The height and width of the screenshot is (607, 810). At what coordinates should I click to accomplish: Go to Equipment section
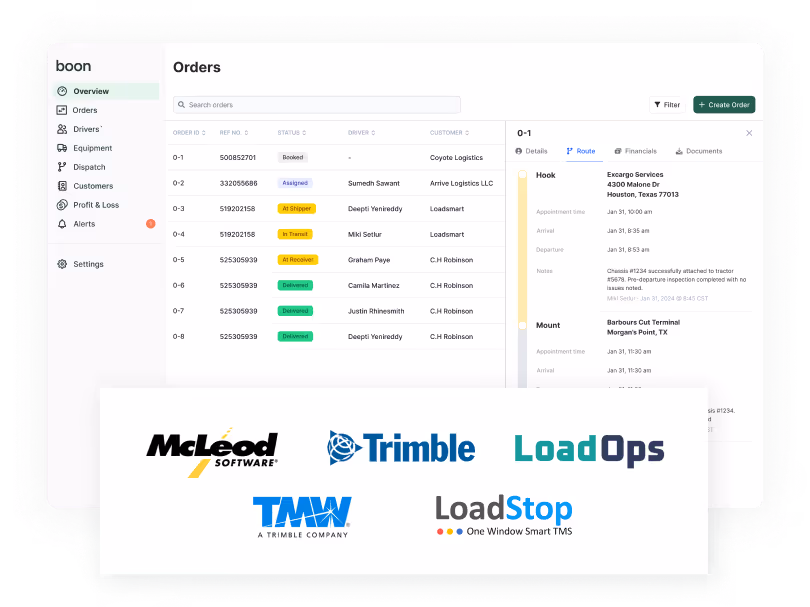point(92,148)
